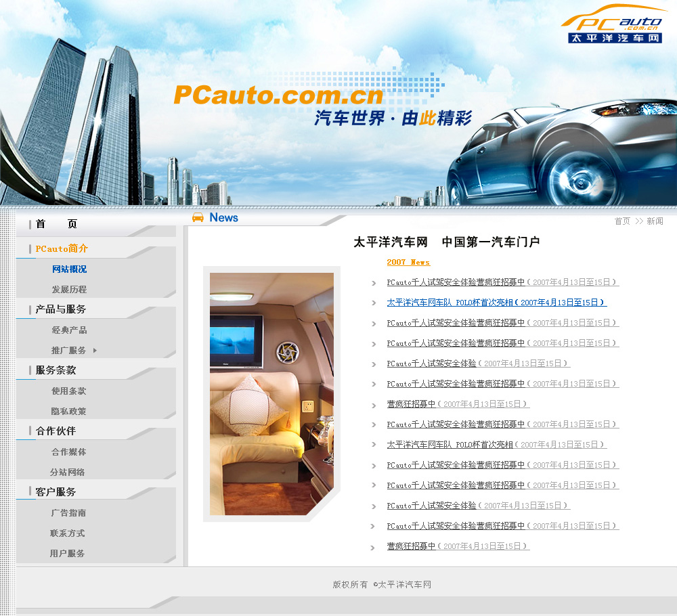Click the 汽车世界·由此精彩 slogan

[x=393, y=118]
